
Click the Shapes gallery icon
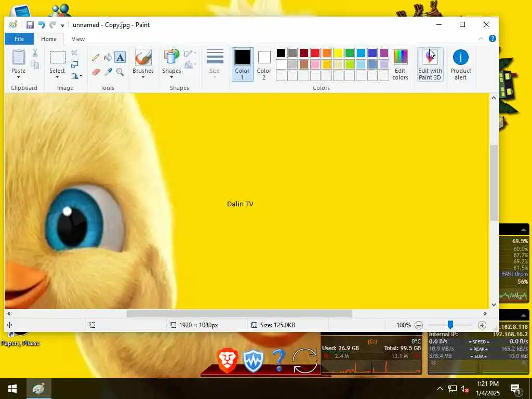171,57
